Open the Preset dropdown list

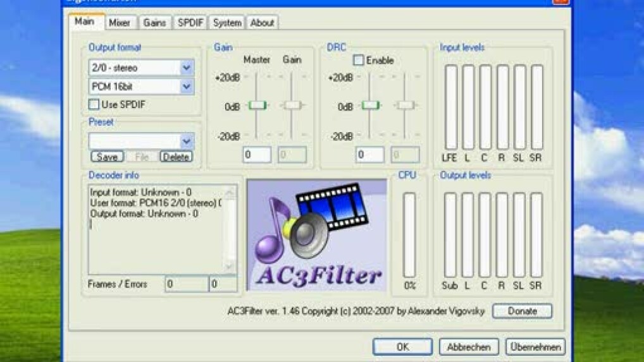click(187, 141)
